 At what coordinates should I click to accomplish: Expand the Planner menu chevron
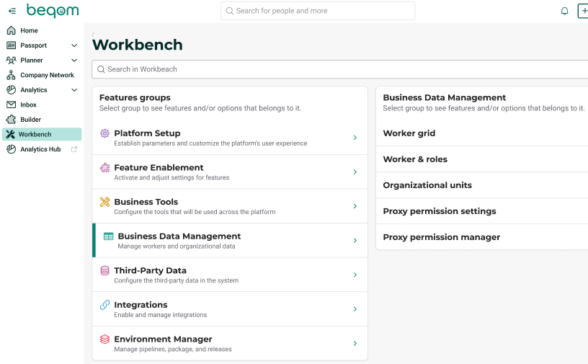click(x=74, y=61)
